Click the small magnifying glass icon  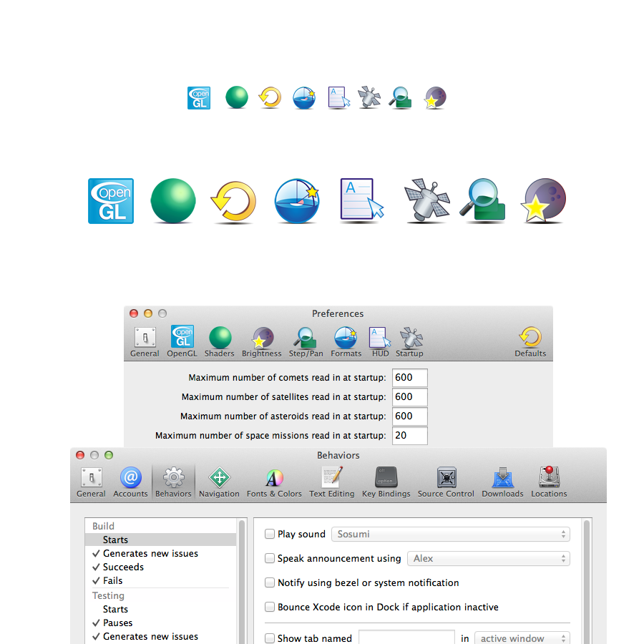tap(401, 97)
